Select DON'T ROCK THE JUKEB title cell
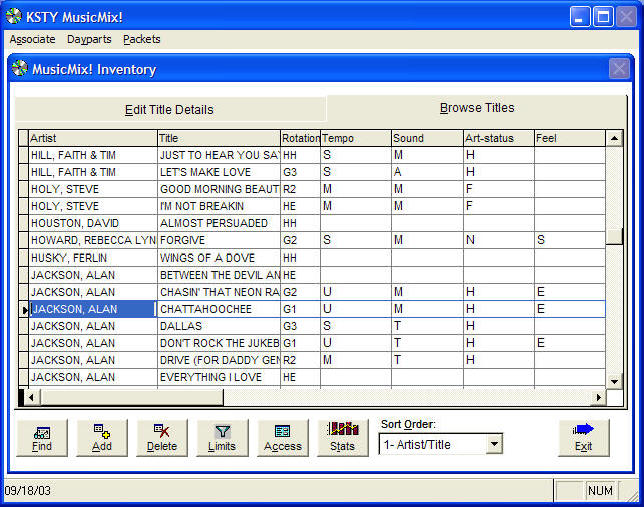The image size is (644, 507). click(x=219, y=343)
